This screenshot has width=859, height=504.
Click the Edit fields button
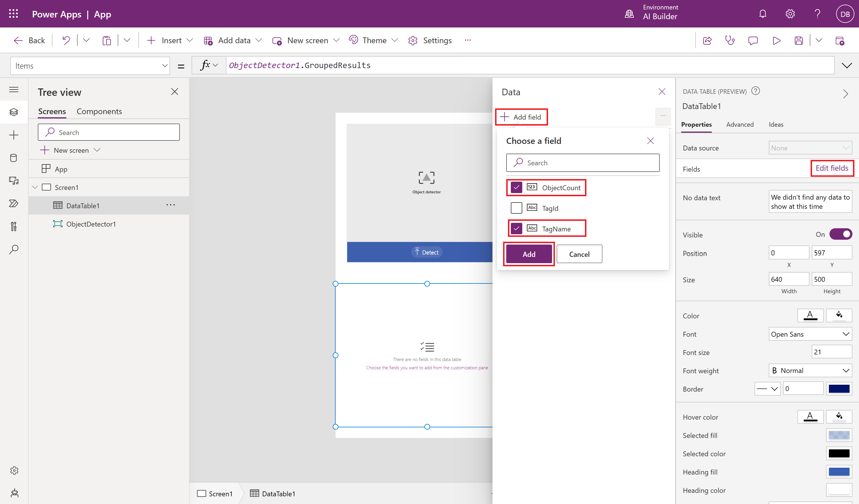pyautogui.click(x=832, y=168)
